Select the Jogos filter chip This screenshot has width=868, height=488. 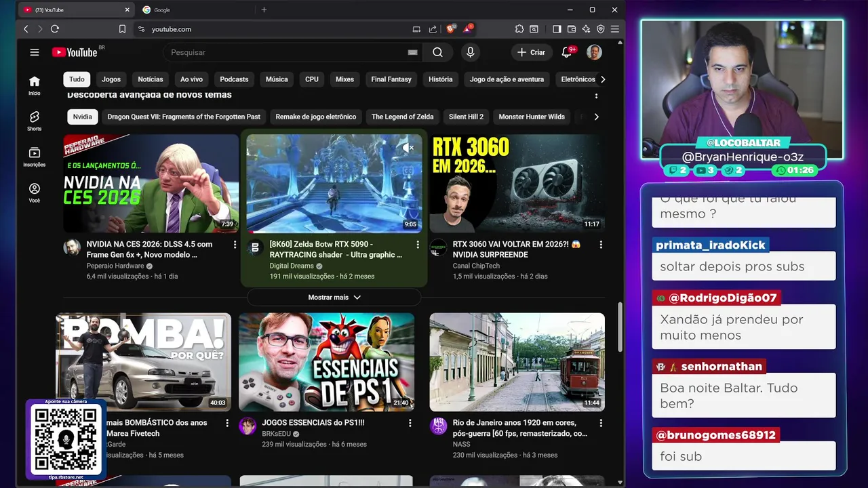pyautogui.click(x=111, y=79)
